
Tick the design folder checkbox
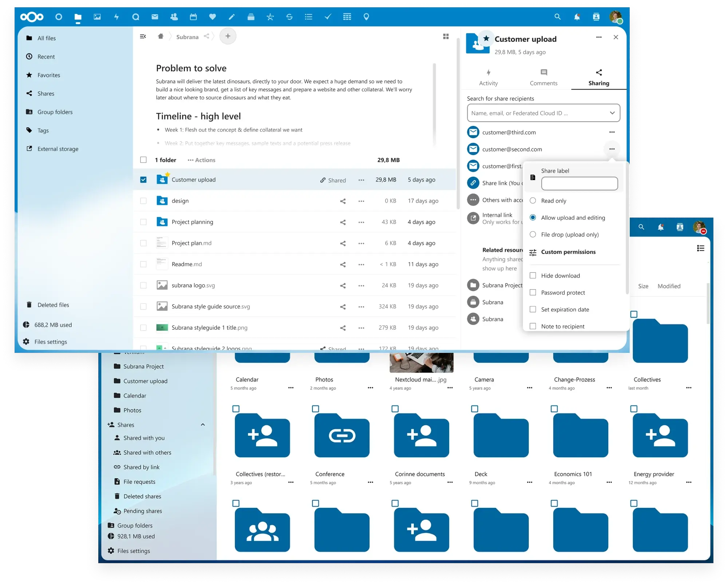pyautogui.click(x=143, y=201)
